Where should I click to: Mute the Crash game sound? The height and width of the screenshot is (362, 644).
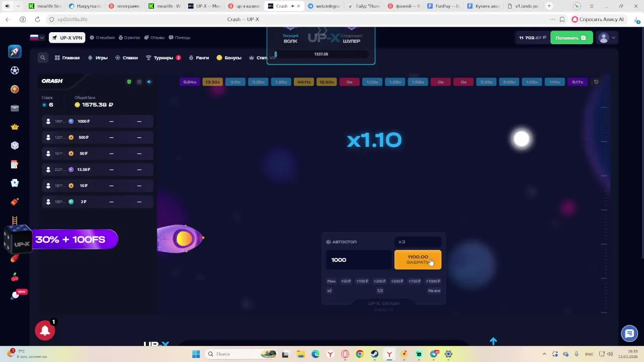coord(149,81)
